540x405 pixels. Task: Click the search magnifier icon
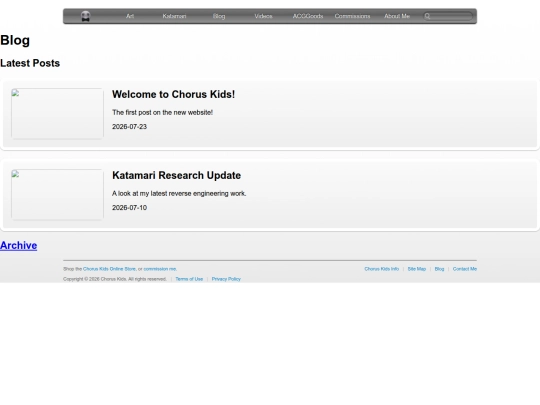427,16
